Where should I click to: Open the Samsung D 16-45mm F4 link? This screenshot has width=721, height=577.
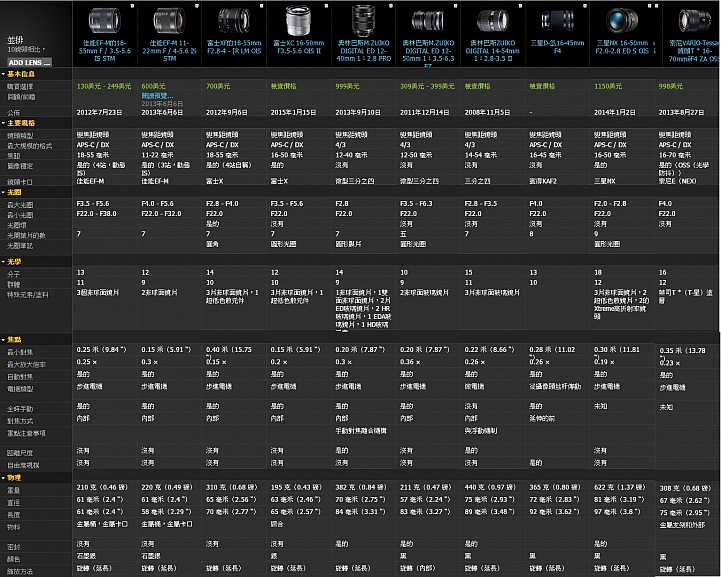pyautogui.click(x=557, y=47)
